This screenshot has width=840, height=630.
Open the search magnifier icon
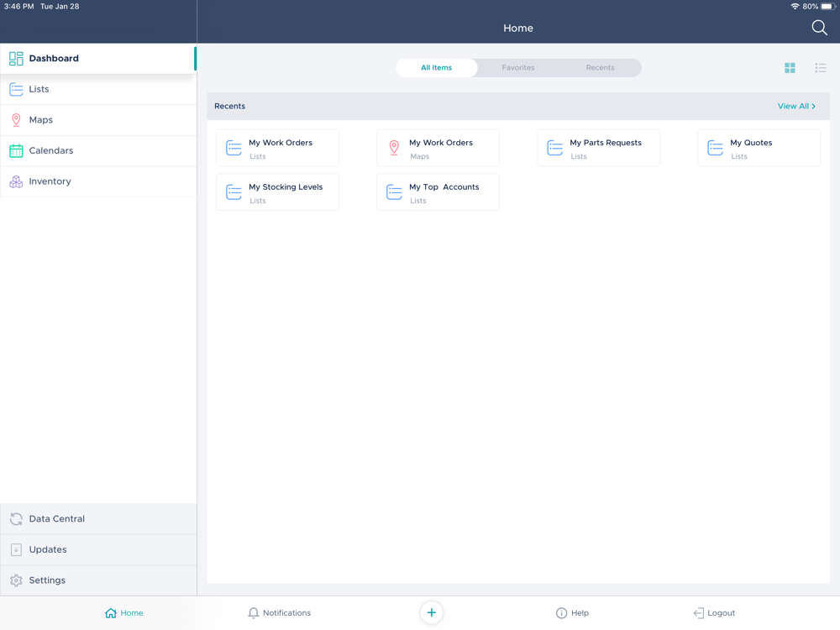coord(819,28)
